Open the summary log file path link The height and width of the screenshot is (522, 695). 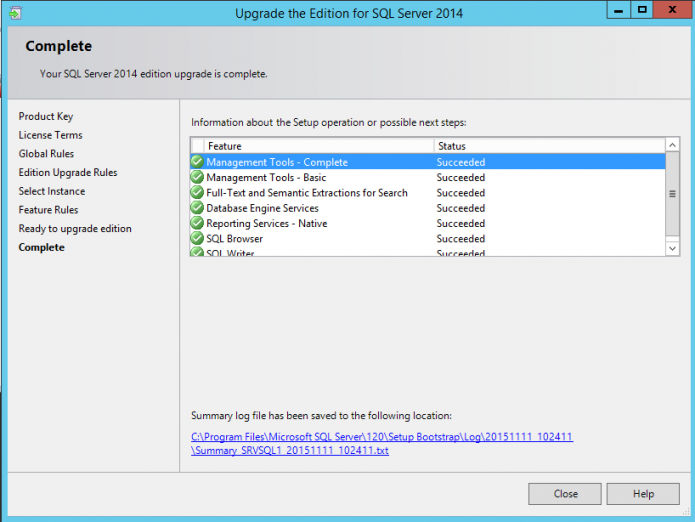click(x=382, y=444)
